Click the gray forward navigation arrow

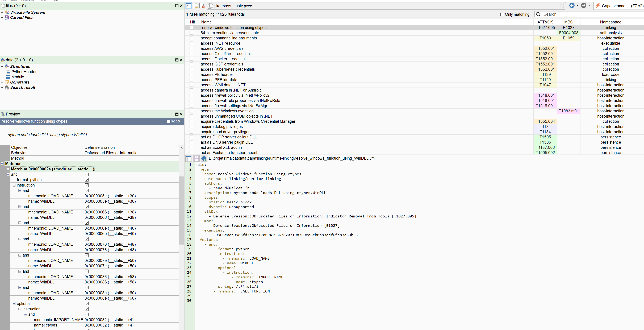583,6
